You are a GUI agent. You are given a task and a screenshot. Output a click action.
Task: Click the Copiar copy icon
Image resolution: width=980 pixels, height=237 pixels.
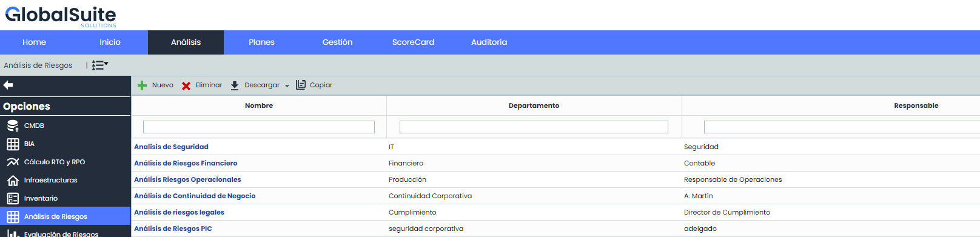(301, 85)
